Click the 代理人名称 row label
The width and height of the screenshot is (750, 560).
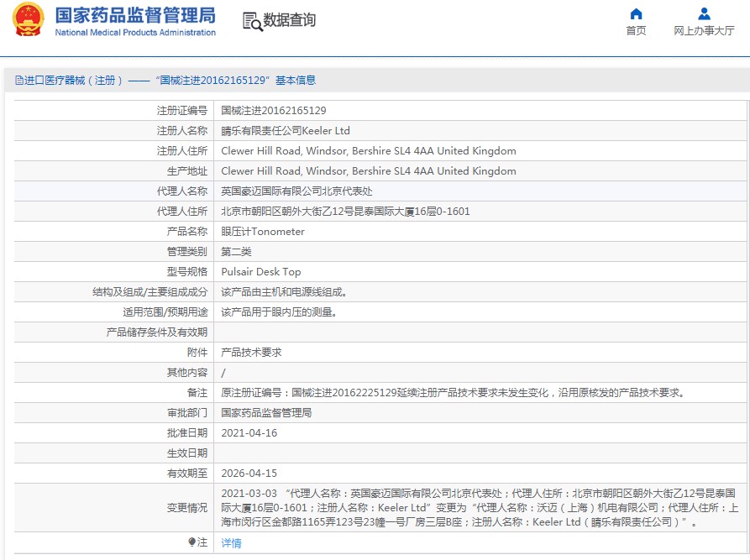pos(182,191)
